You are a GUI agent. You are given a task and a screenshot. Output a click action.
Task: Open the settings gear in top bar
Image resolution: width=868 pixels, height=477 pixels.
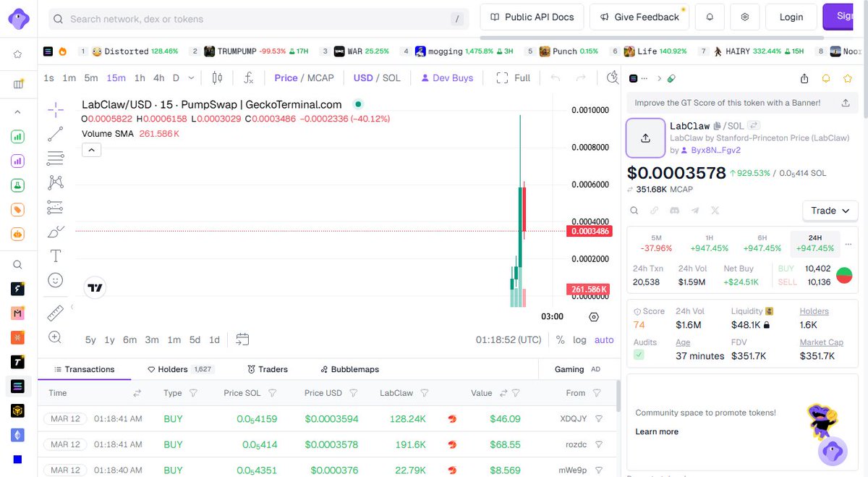click(x=744, y=17)
